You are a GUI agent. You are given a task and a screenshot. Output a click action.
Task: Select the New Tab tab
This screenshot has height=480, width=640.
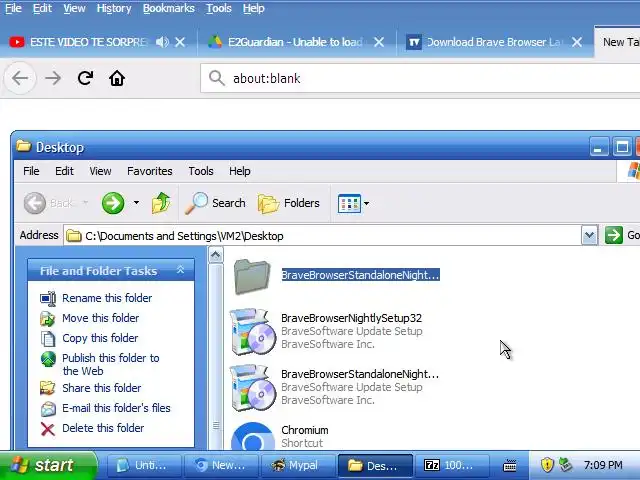pos(617,42)
